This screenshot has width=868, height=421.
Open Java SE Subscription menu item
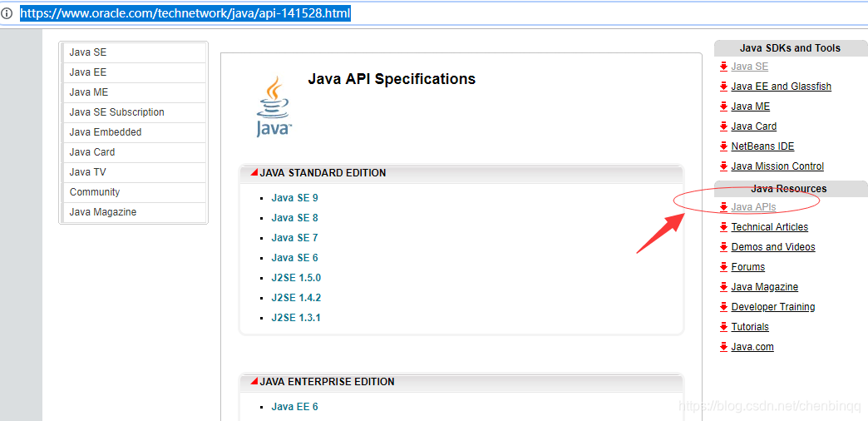(133, 112)
